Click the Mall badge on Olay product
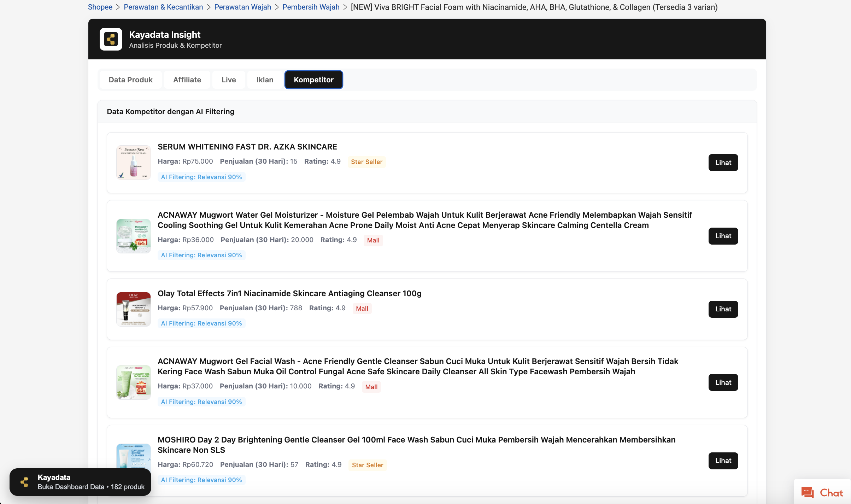 pos(362,309)
